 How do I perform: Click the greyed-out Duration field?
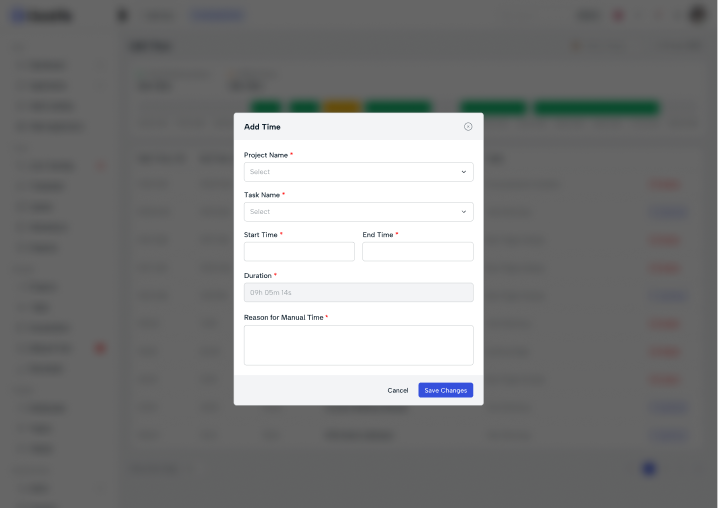[359, 292]
